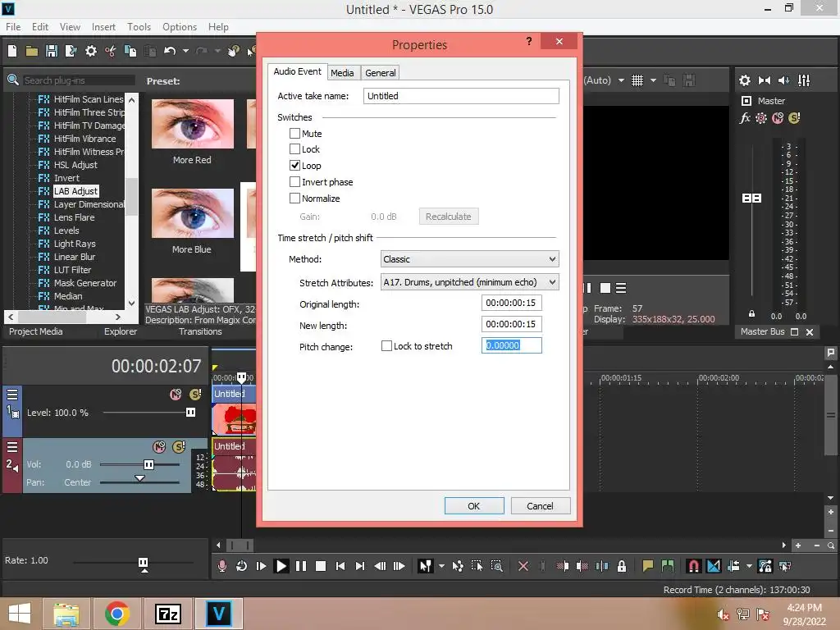Open the Method dropdown showing Classic
This screenshot has height=630, width=840.
(469, 259)
